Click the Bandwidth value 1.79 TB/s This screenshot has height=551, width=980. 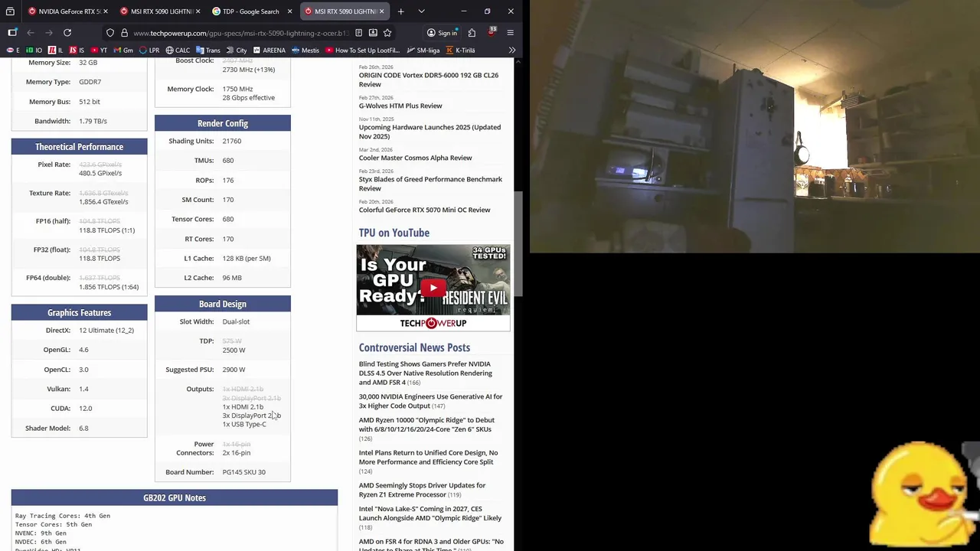pos(93,121)
